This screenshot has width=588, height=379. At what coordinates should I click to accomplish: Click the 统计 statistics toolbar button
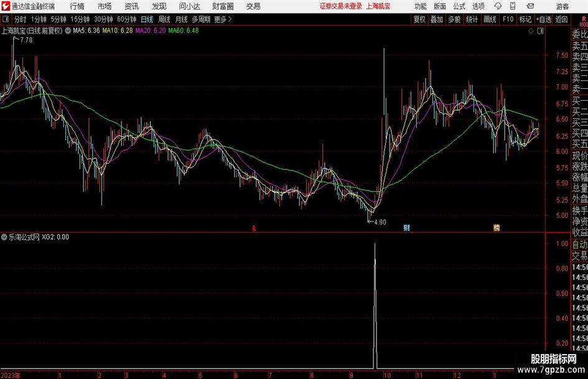[472, 19]
